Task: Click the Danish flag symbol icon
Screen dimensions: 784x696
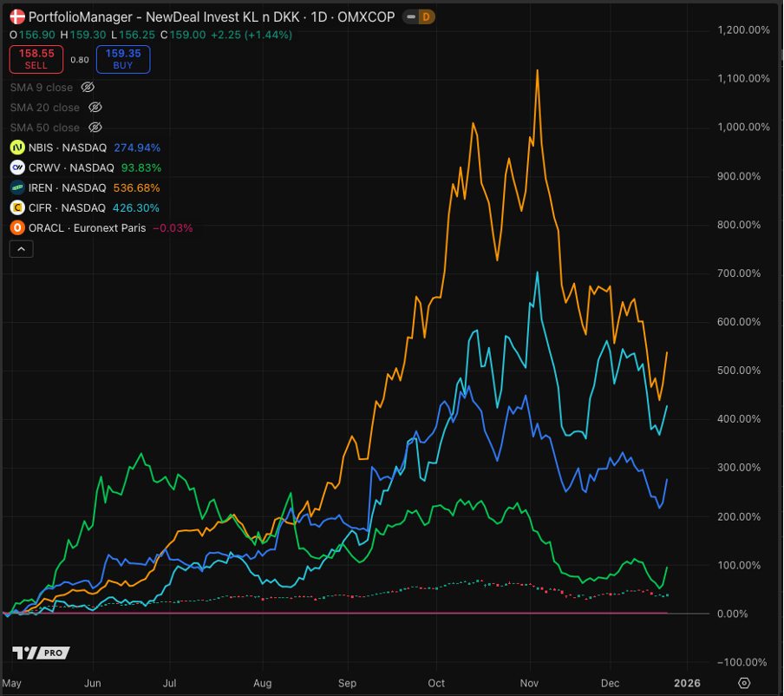Action: [16, 16]
